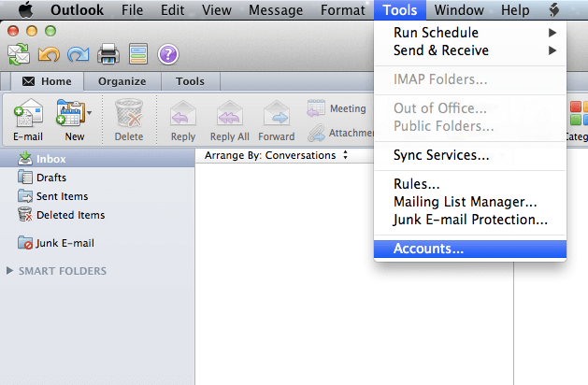Create a new E-mail message
The image size is (588, 385).
tap(28, 120)
